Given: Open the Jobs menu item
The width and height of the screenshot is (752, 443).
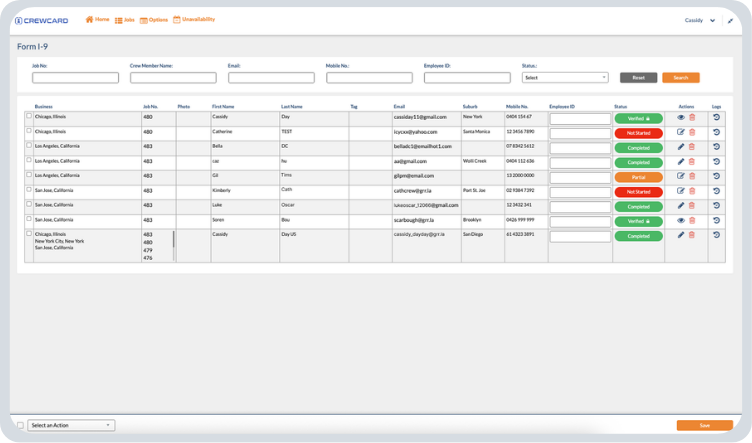Looking at the screenshot, I should (125, 20).
